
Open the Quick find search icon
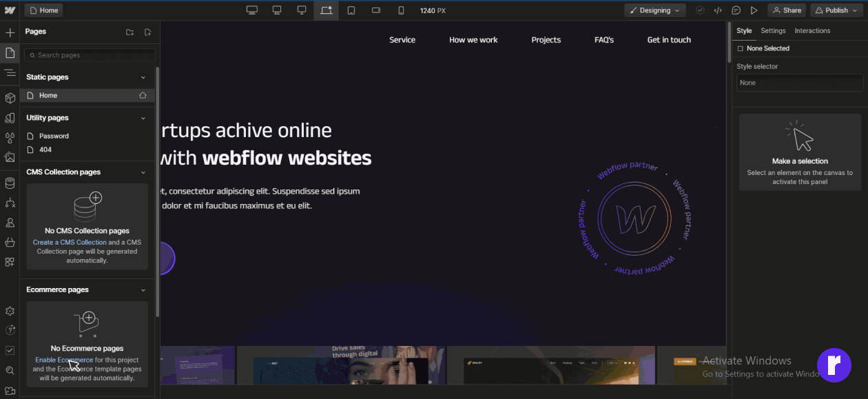[x=10, y=370]
